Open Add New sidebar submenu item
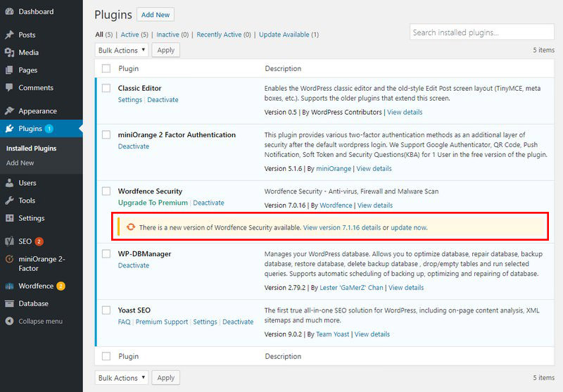 20,163
